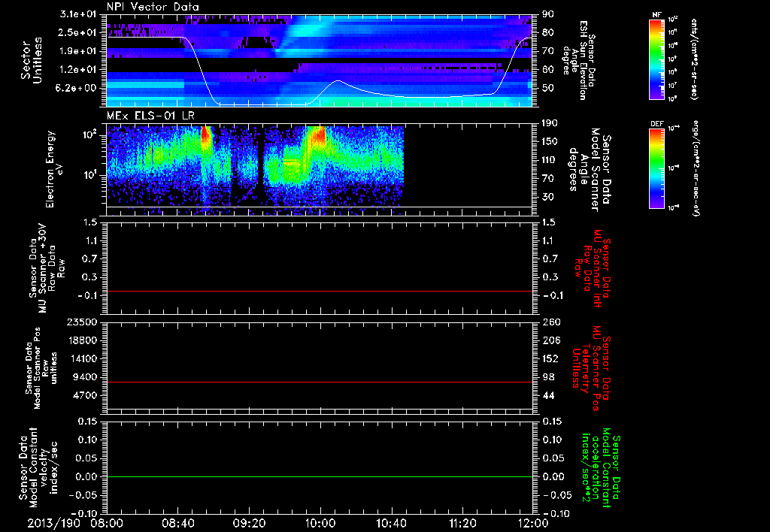Click the "cnts/(cm**2-sr-sec)" color bar unit label

point(694,59)
